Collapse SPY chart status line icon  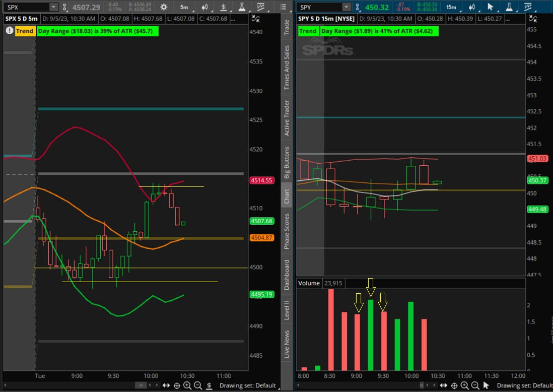pos(533,19)
